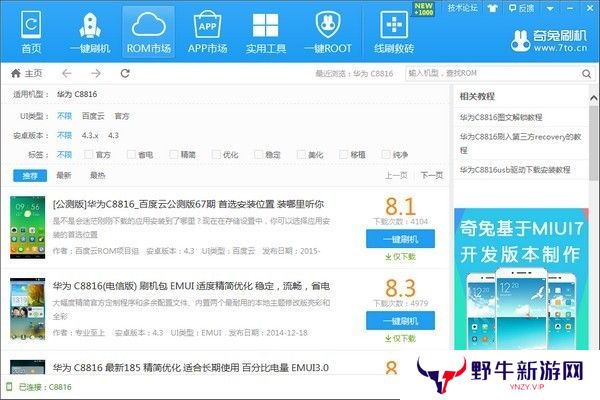Click the 奇兔刷机 logo
Screen dimensions: 600x400
[549, 41]
